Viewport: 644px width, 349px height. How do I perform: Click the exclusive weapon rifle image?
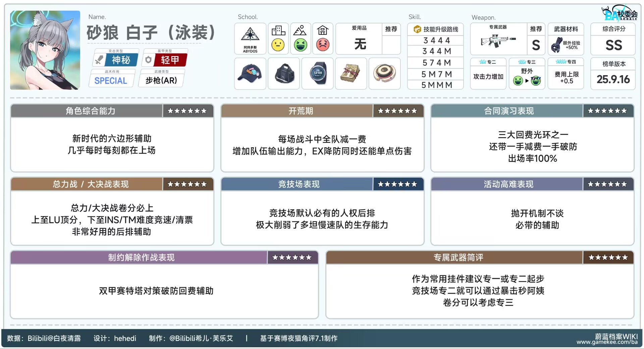(x=498, y=41)
